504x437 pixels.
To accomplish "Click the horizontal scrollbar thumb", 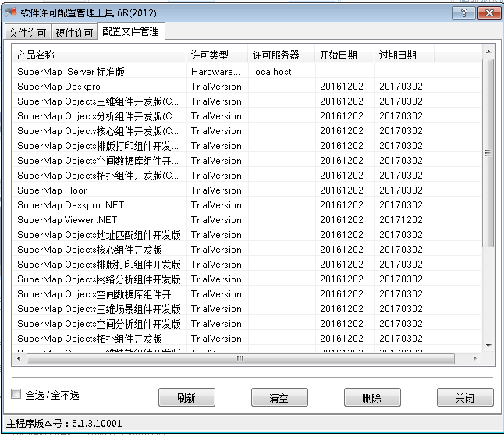I will click(240, 358).
